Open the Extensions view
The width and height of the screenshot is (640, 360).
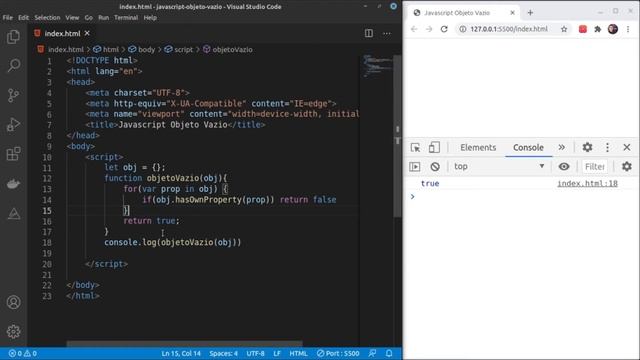[13, 154]
